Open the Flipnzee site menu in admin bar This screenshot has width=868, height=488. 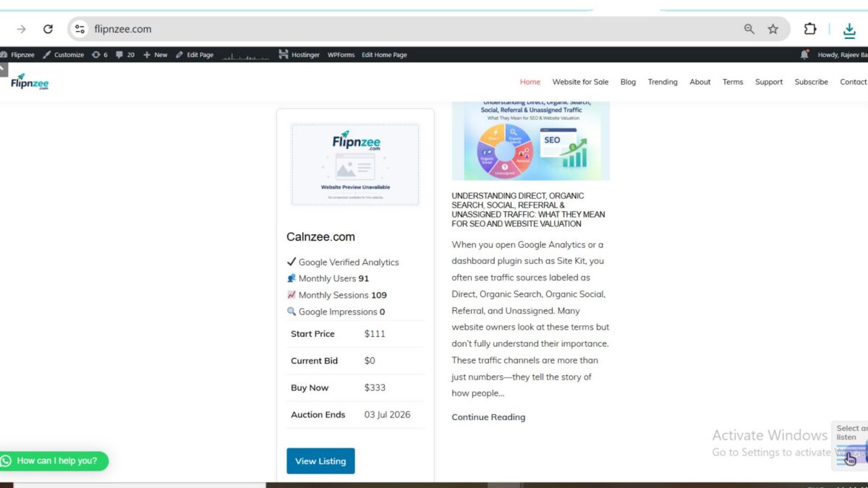point(17,55)
